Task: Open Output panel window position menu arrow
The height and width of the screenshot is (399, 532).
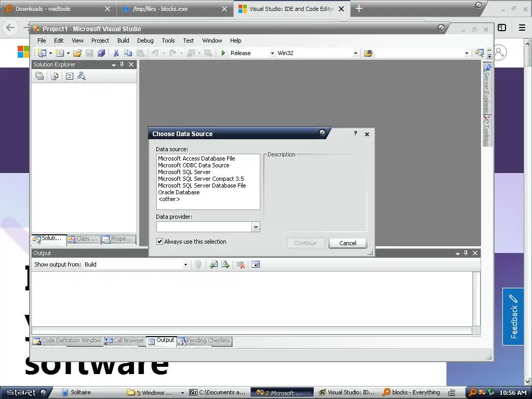Action: 457,254
